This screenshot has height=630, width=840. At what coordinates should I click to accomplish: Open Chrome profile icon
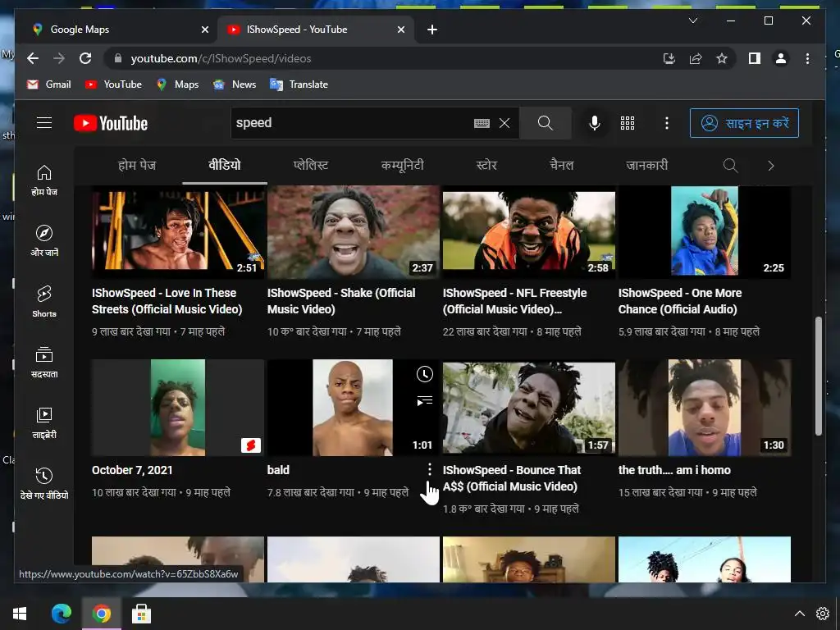pos(781,58)
